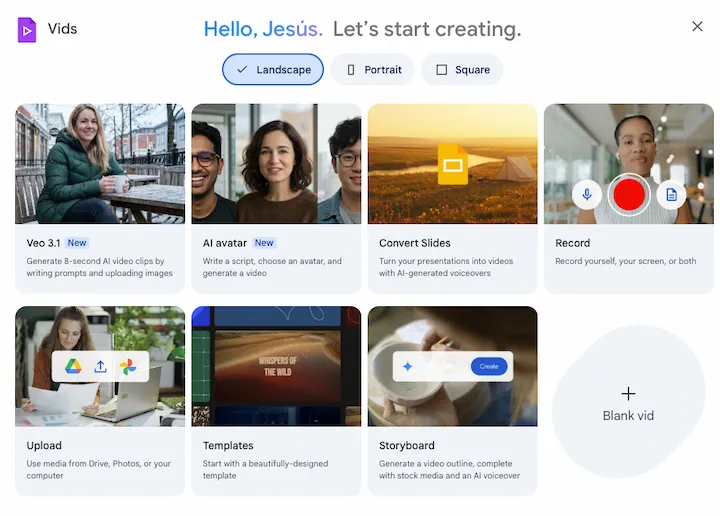Click the New badge beside Veo 3.1
This screenshot has height=516, width=720.
coord(77,243)
